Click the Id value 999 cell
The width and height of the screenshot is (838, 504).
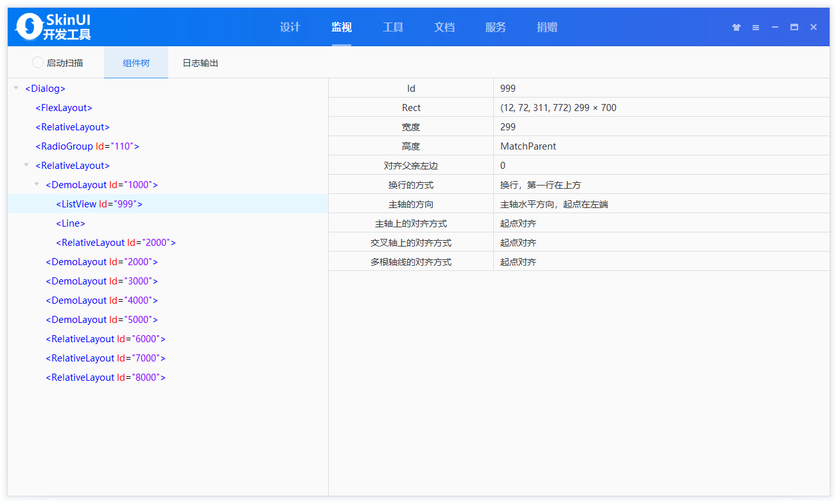[x=661, y=89]
